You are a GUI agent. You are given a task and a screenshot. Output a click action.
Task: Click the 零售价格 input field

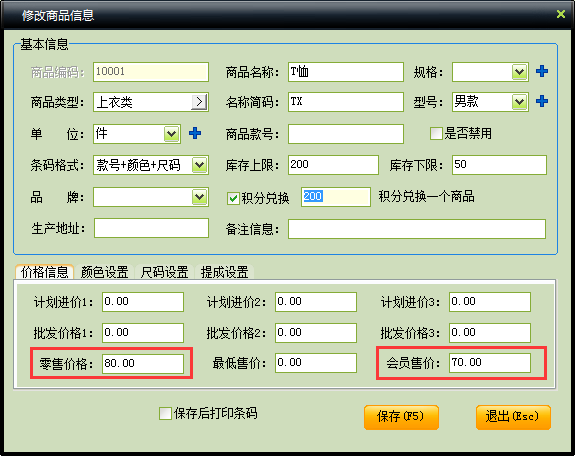tap(143, 364)
